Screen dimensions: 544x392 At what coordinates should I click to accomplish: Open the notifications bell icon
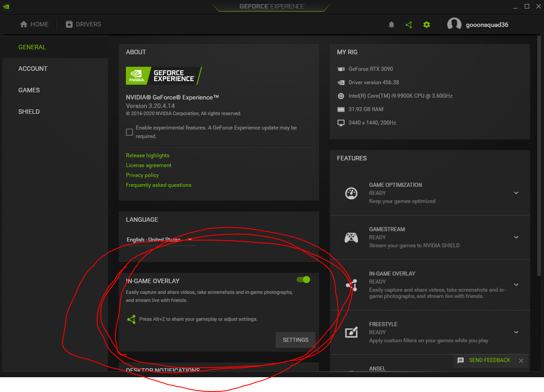391,25
